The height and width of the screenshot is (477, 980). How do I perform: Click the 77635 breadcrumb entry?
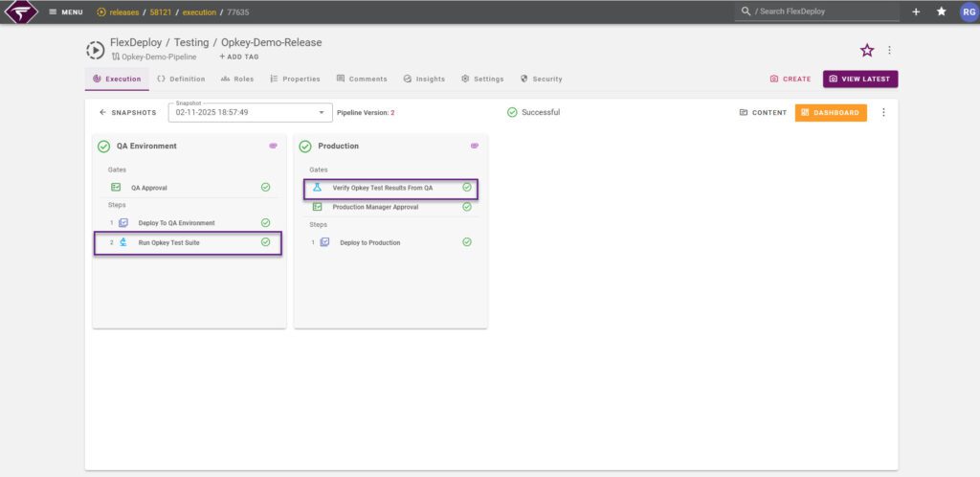(238, 11)
